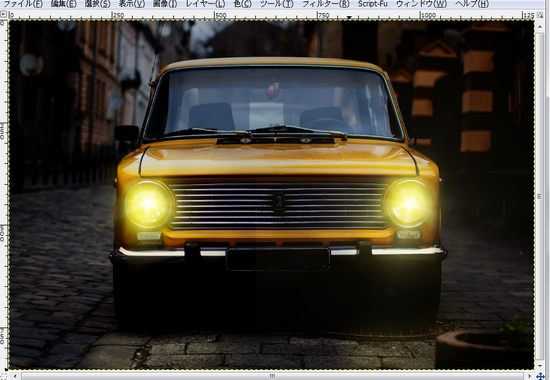Open the navigation preview cross-arrows icon
The width and height of the screenshot is (550, 380).
(541, 376)
